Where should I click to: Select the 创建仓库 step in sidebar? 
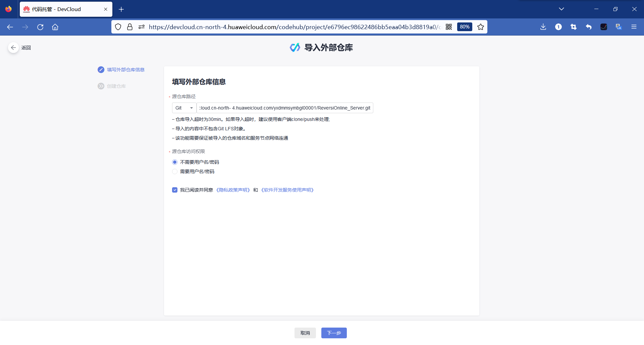[116, 86]
